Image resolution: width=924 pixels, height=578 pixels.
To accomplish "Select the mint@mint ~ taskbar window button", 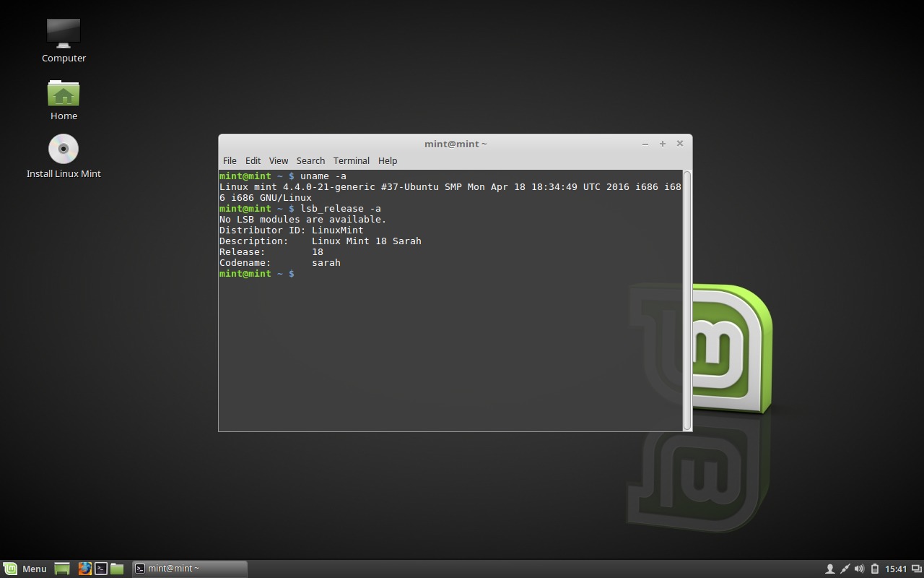I will [x=190, y=569].
